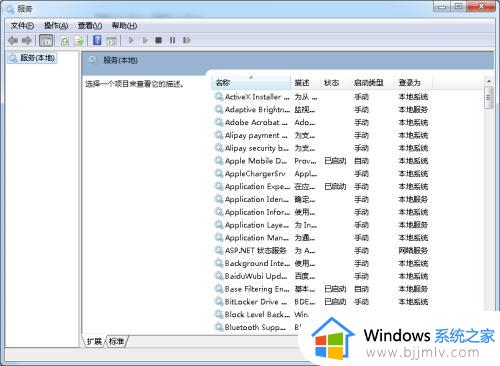This screenshot has width=500, height=366.
Task: Select the Base Filtering Engine service
Action: [x=322, y=289]
